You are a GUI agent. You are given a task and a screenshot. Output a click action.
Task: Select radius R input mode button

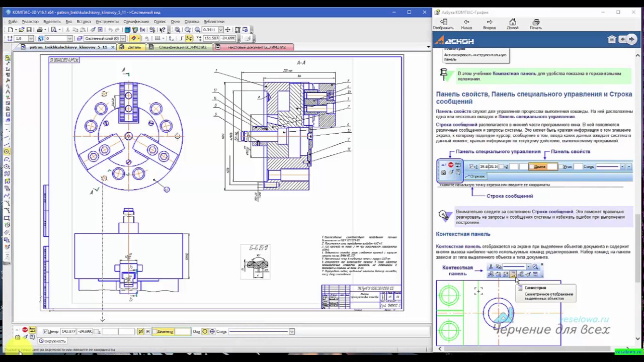pyautogui.click(x=148, y=331)
